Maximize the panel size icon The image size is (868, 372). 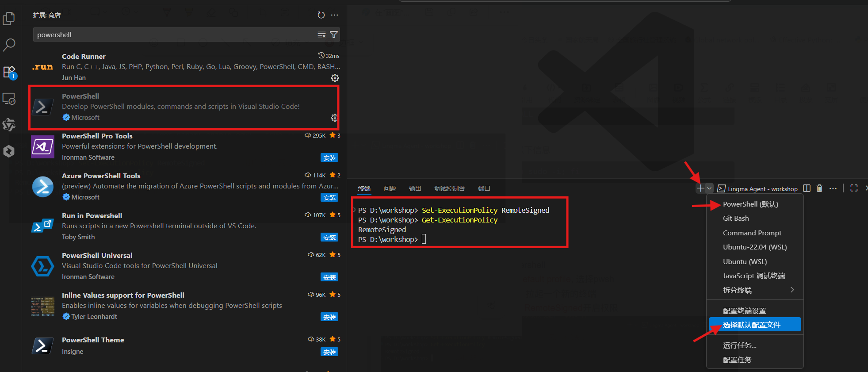[854, 188]
